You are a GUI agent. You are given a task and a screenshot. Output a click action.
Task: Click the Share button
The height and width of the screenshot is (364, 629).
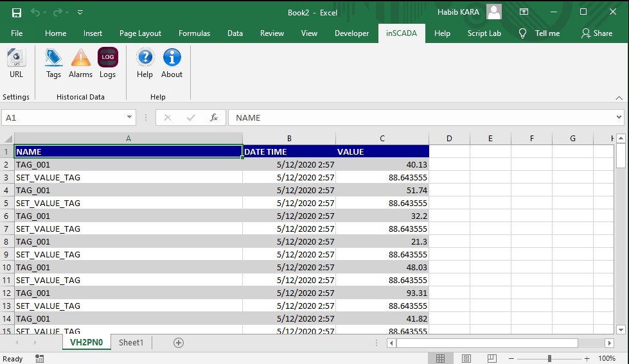pyautogui.click(x=597, y=33)
